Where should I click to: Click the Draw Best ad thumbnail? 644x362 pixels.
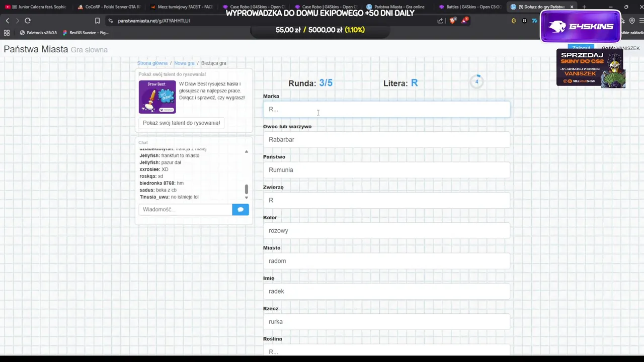tap(157, 97)
